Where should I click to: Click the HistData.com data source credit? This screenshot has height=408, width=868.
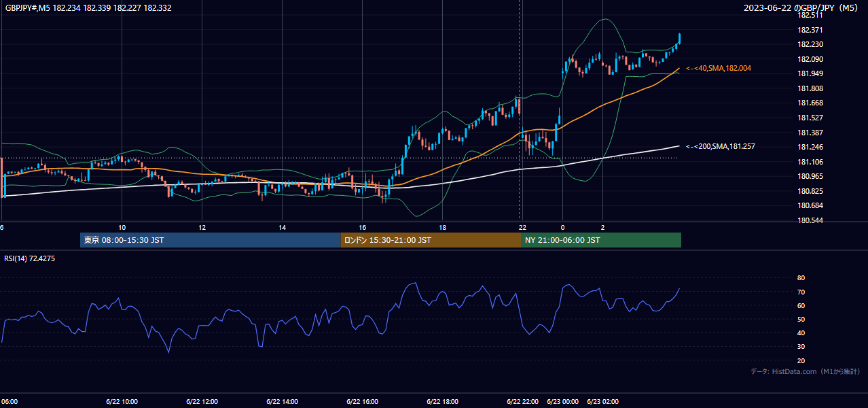tap(806, 371)
